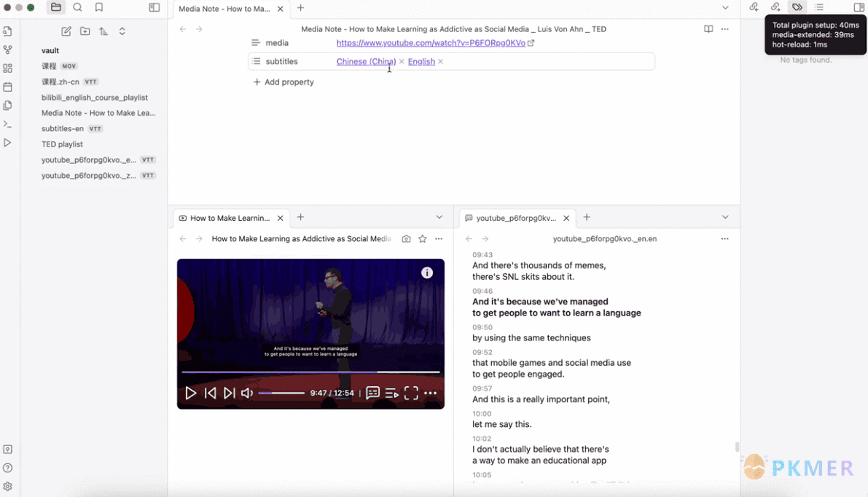Viewport: 868px width, 497px height.
Task: Create a new note
Action: [66, 31]
